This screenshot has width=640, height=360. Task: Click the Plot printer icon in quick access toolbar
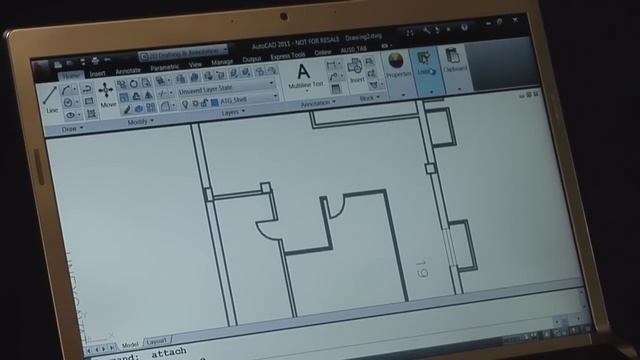click(95, 61)
